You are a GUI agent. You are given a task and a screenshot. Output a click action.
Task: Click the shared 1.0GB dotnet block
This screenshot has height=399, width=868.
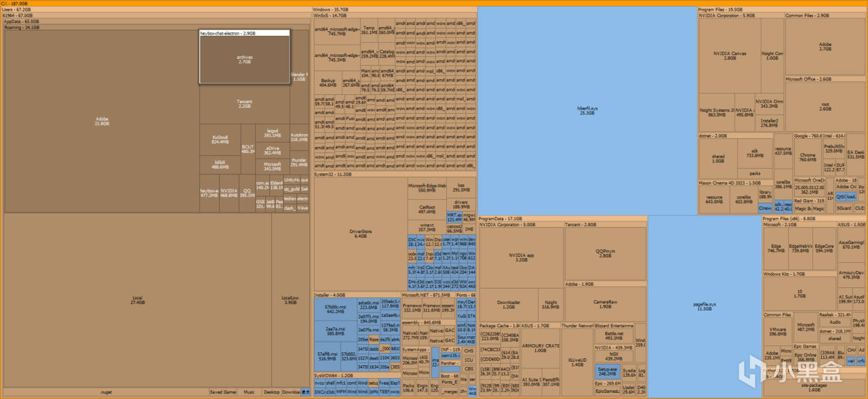717,159
